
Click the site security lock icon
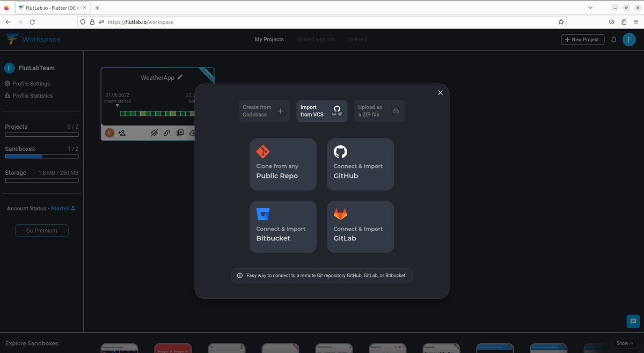(x=92, y=22)
